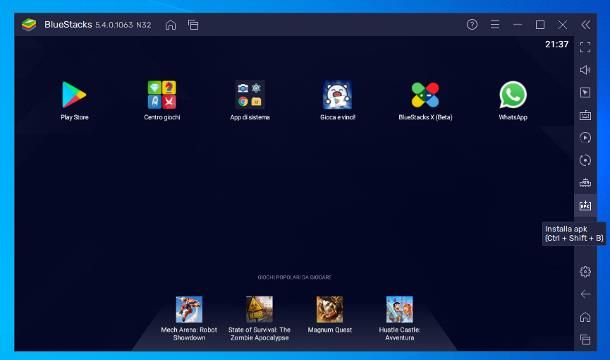Image resolution: width=610 pixels, height=360 pixels.
Task: Open Mech Arena: Robot Showdown game
Action: click(189, 309)
